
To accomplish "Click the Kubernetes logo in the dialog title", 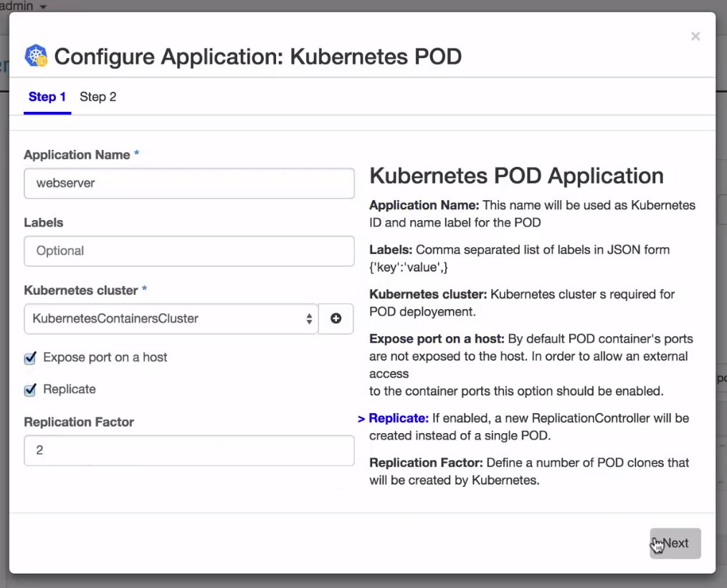I will pos(36,56).
